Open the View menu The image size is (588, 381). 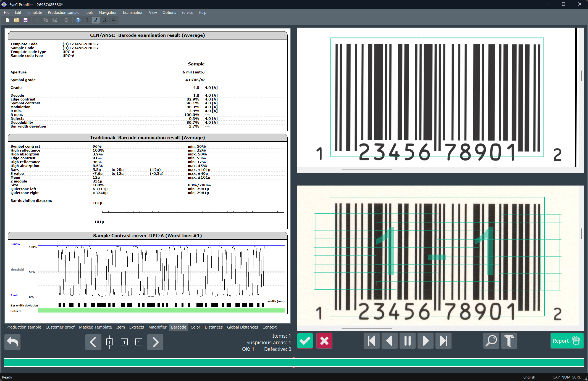[153, 12]
